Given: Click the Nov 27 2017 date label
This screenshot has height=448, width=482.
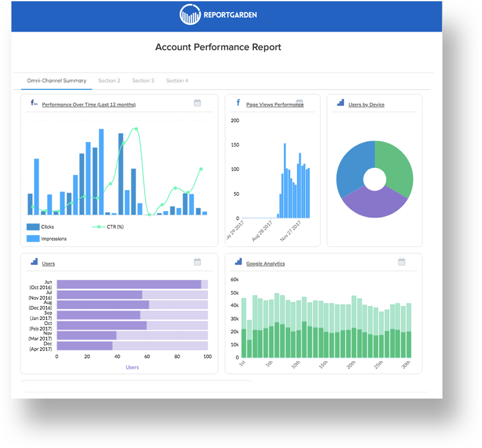Looking at the screenshot, I should [291, 231].
